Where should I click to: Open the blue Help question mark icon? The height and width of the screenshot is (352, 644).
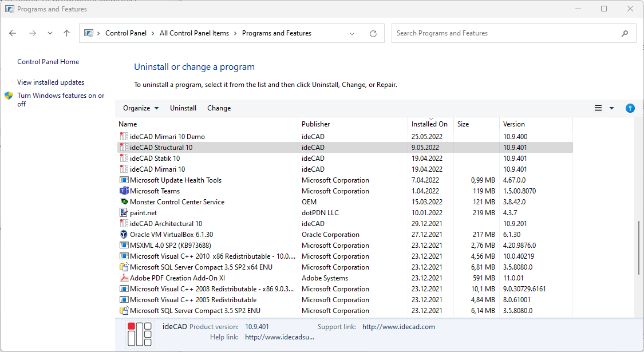pos(630,108)
